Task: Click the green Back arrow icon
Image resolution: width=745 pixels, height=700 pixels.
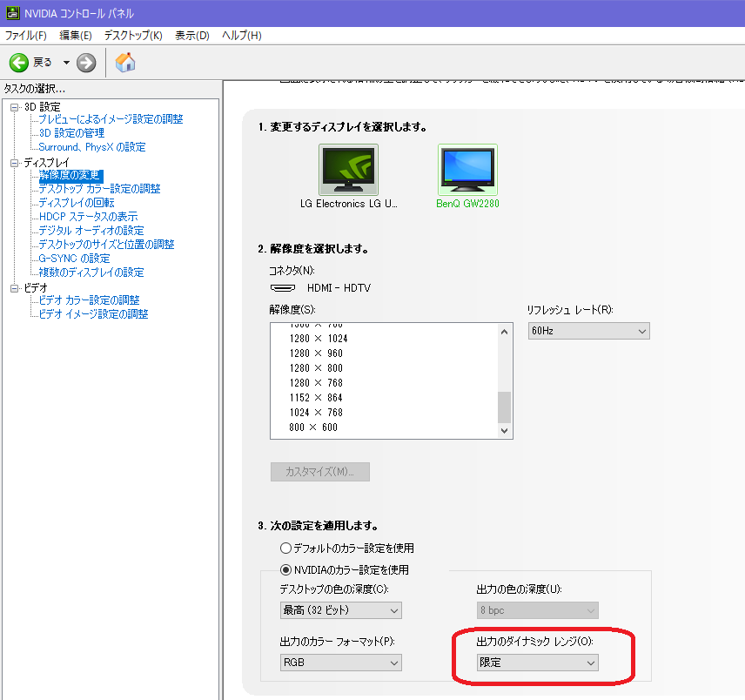Action: click(x=19, y=63)
